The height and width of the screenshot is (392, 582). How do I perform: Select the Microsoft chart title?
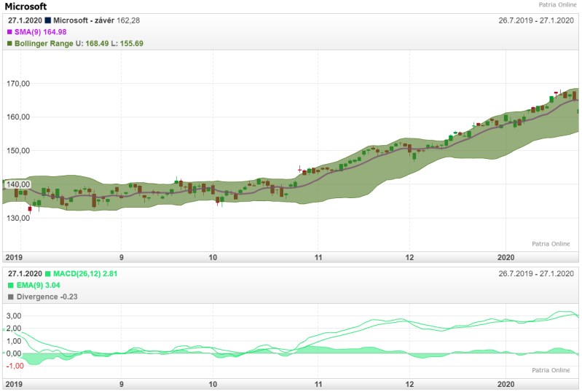(x=25, y=7)
